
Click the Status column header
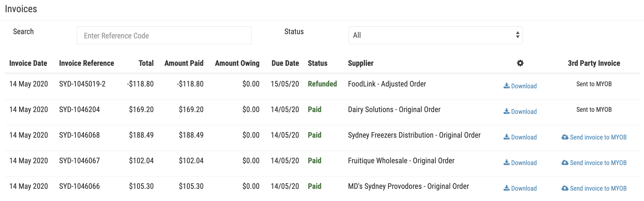[x=317, y=63]
